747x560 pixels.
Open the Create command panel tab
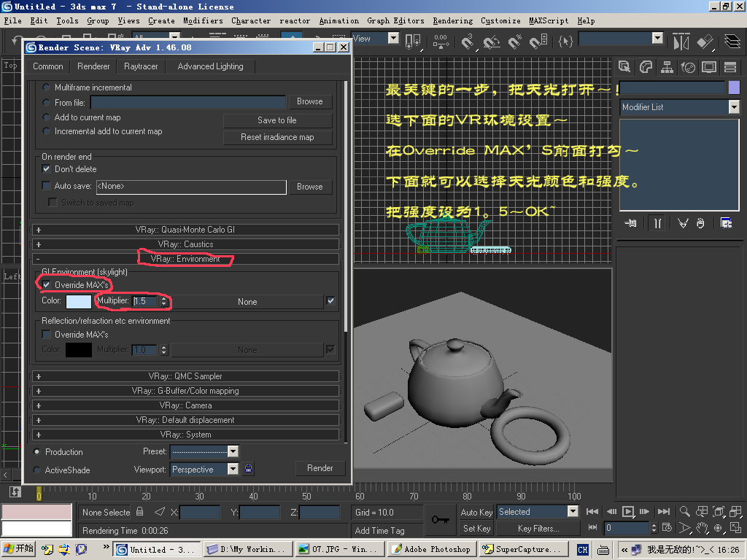[x=624, y=67]
